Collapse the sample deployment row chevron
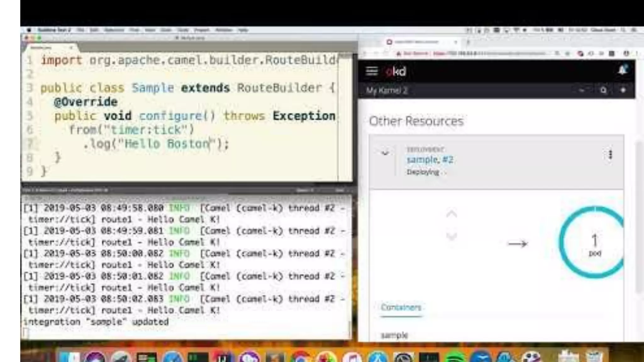The height and width of the screenshot is (362, 644). tap(385, 153)
